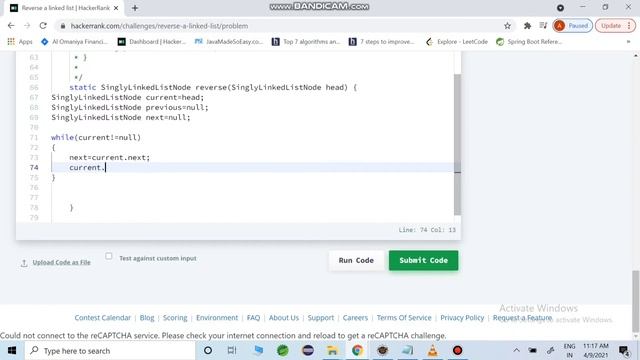Open the FAQ footer link
The height and width of the screenshot is (360, 640).
[253, 318]
